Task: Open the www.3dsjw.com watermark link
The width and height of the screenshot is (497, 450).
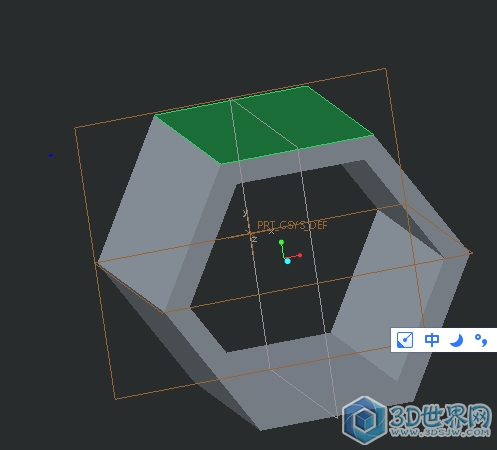Action: click(440, 433)
